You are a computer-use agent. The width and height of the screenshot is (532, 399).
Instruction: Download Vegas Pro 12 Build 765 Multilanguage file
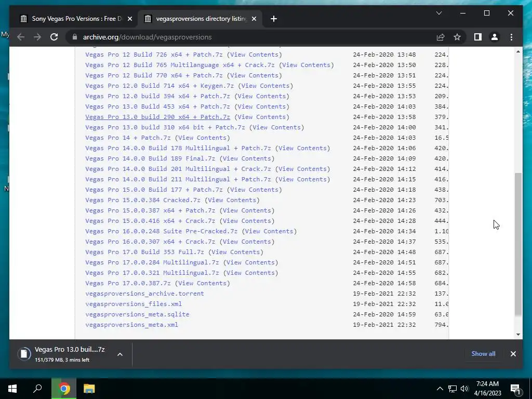coord(180,65)
